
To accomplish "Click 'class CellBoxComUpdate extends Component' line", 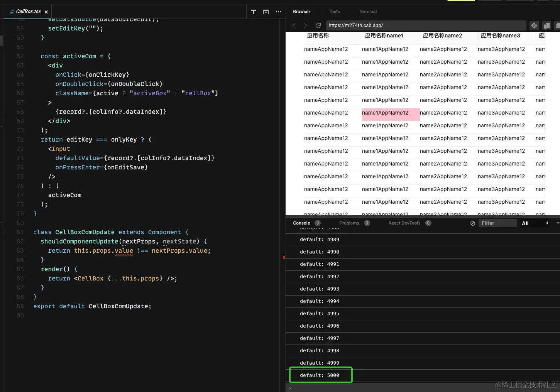I will coord(111,232).
